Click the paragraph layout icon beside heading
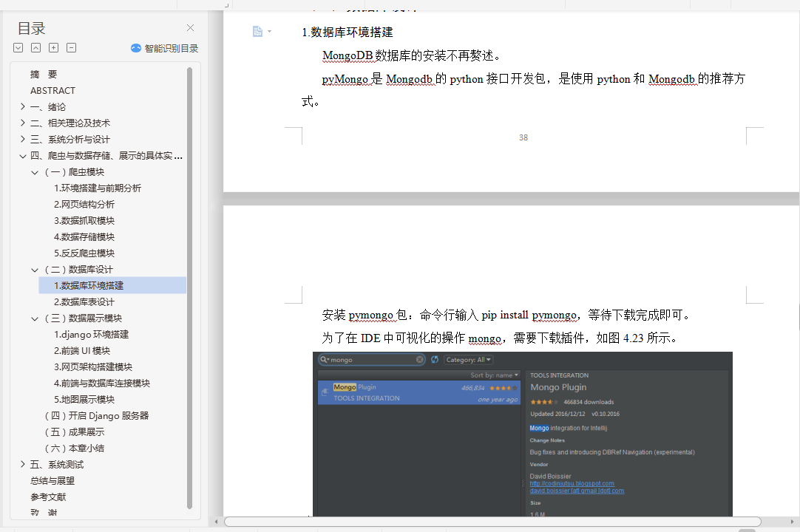The width and height of the screenshot is (800, 532). click(x=257, y=32)
